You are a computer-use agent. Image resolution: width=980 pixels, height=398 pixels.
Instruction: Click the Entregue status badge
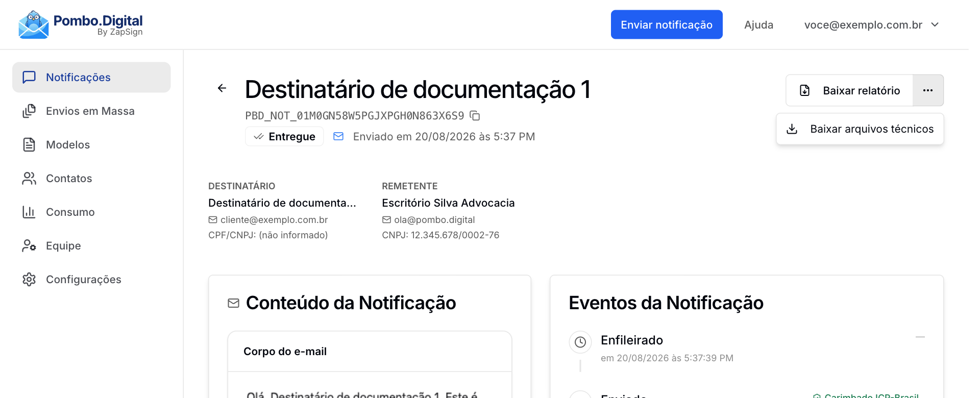coord(284,136)
